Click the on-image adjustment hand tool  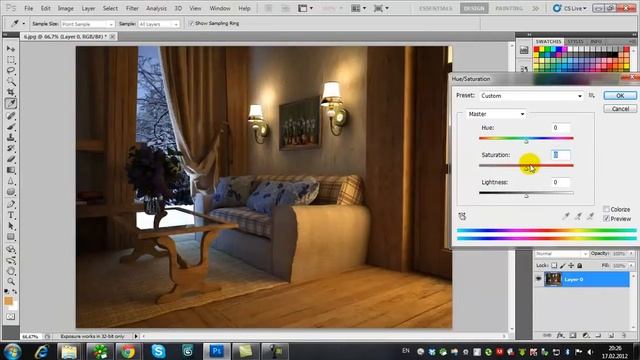(x=462, y=216)
